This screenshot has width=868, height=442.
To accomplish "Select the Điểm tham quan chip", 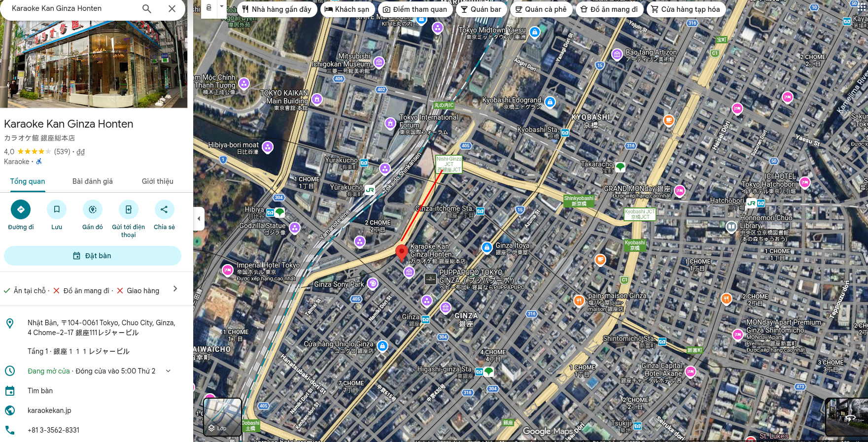I will click(415, 9).
